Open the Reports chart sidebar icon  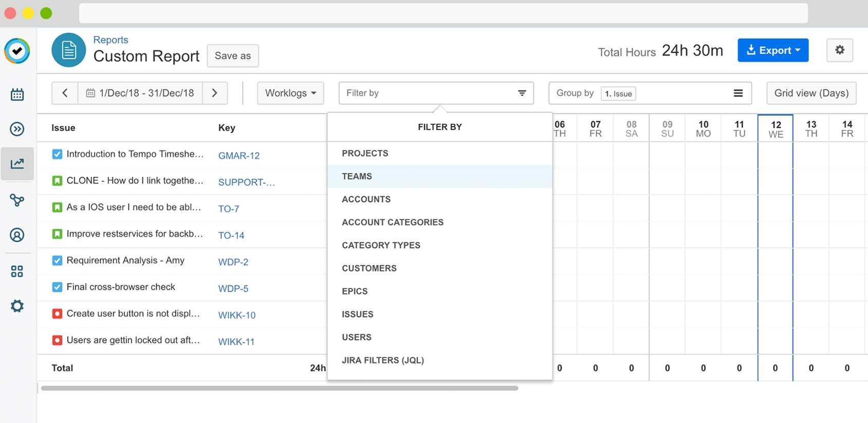tap(17, 163)
